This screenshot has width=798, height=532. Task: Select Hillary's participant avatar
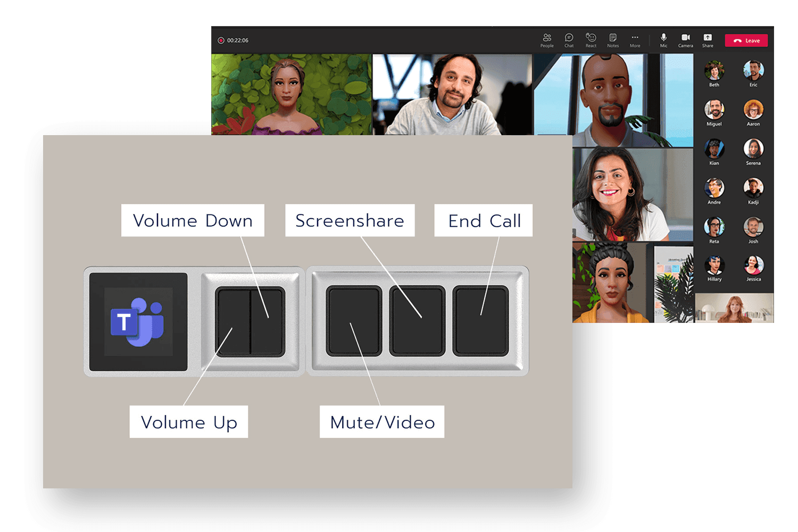click(x=714, y=265)
